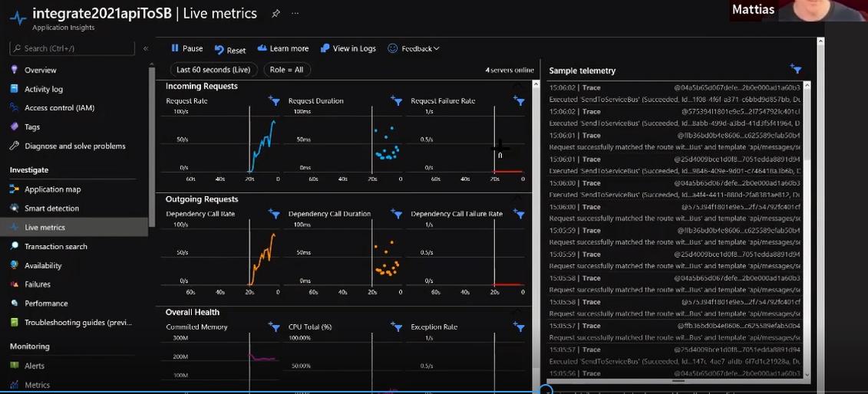Filter the Sample telemetry list
The height and width of the screenshot is (394, 868).
pyautogui.click(x=796, y=69)
